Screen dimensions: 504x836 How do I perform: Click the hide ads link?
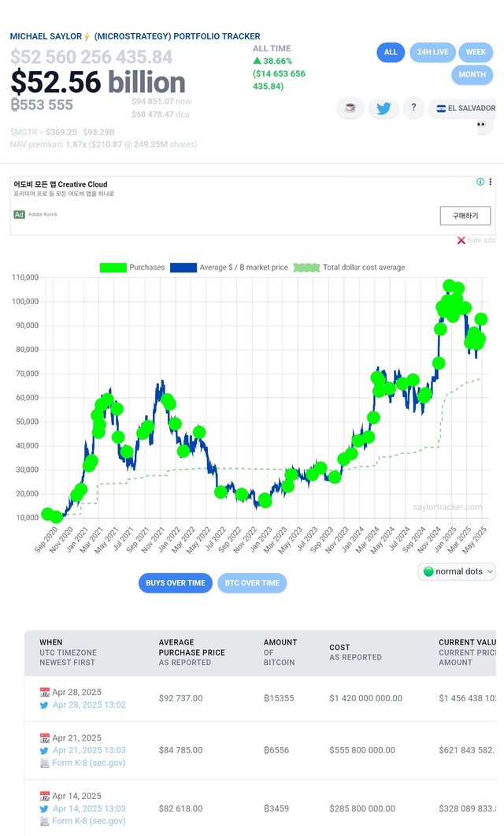coord(481,240)
